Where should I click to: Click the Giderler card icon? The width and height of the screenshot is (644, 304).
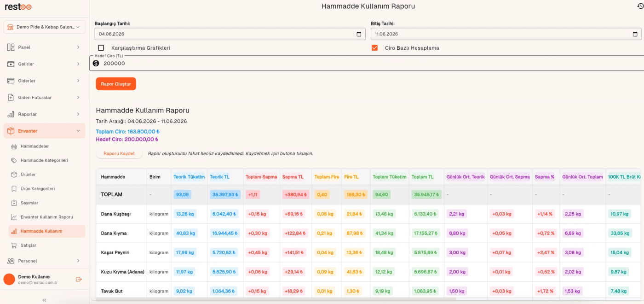point(11,81)
